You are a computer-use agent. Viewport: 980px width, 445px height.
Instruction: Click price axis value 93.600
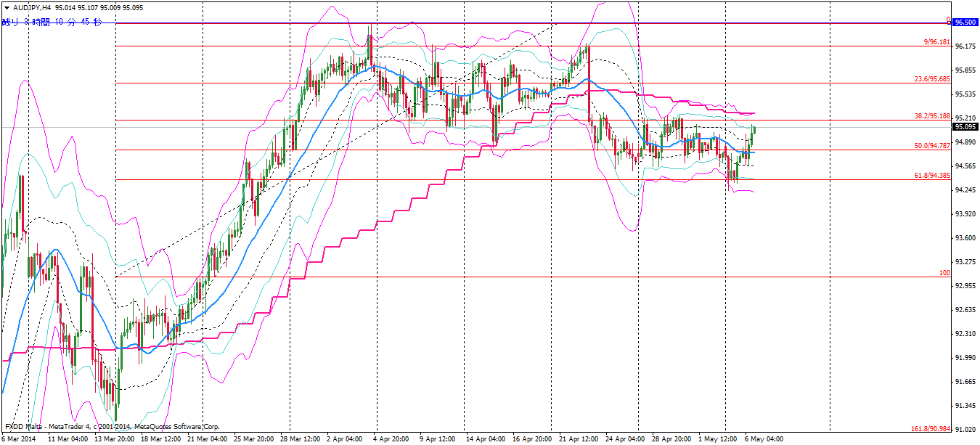pos(965,237)
